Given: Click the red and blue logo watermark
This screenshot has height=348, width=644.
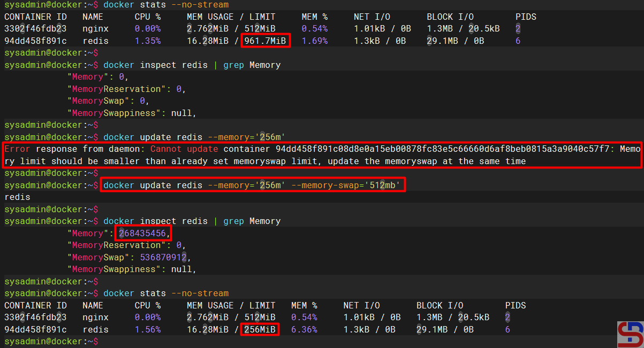Looking at the screenshot, I should pyautogui.click(x=630, y=334).
